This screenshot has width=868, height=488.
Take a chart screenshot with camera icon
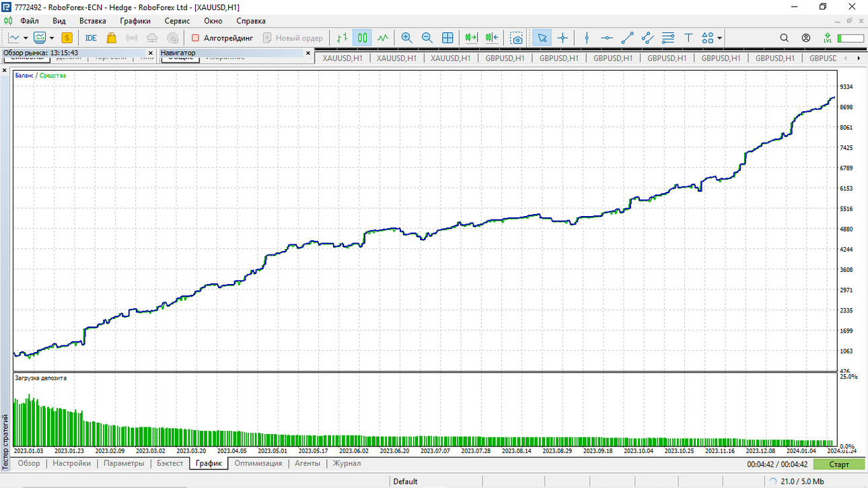[x=516, y=38]
